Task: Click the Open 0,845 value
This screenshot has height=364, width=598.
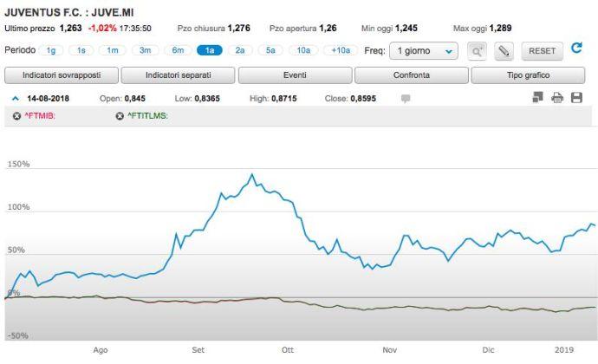Action: coord(134,99)
